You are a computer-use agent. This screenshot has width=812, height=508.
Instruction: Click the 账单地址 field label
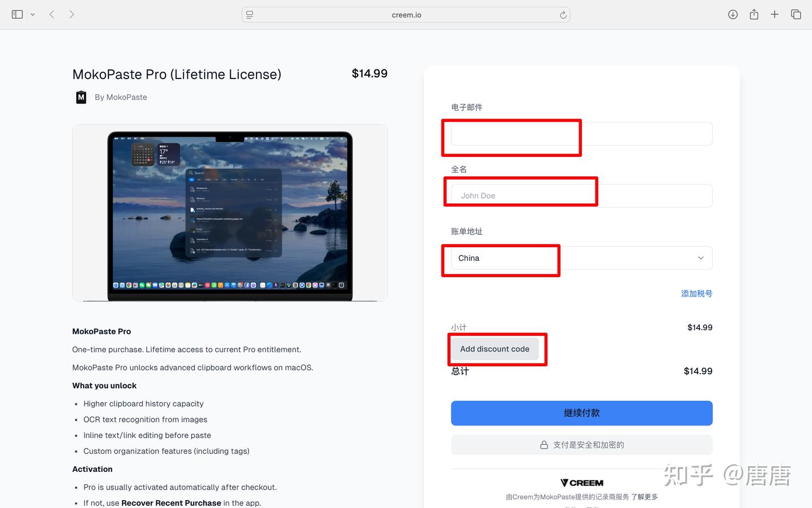pyautogui.click(x=467, y=231)
